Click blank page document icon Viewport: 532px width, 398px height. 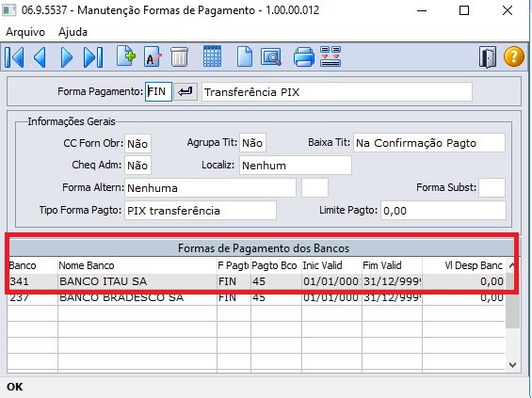pos(245,56)
